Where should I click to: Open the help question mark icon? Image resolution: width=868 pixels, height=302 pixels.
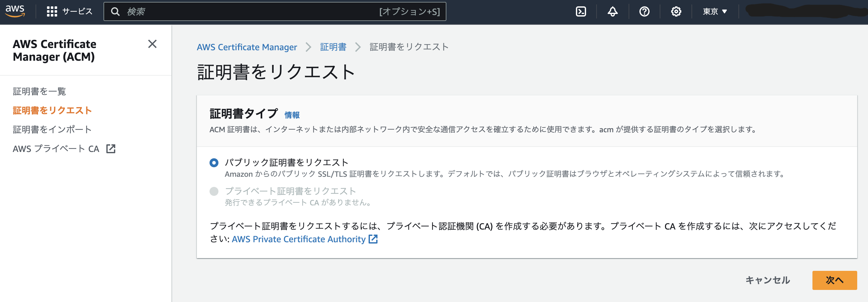point(644,12)
